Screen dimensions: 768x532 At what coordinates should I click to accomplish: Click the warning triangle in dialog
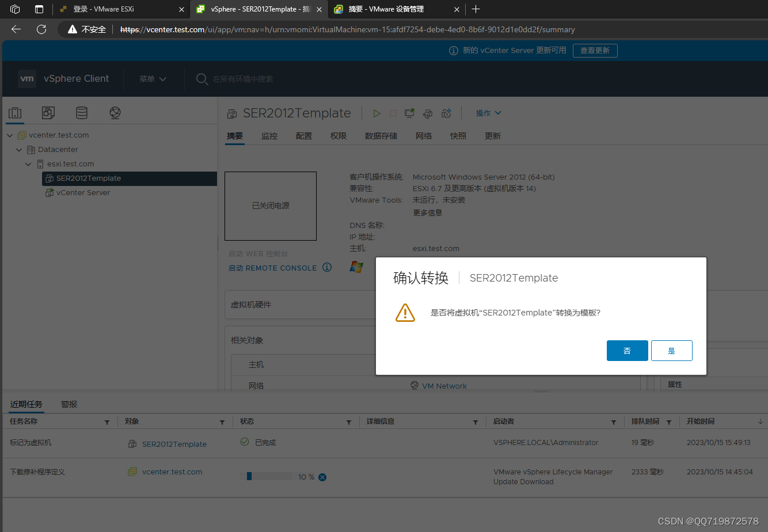click(x=405, y=313)
